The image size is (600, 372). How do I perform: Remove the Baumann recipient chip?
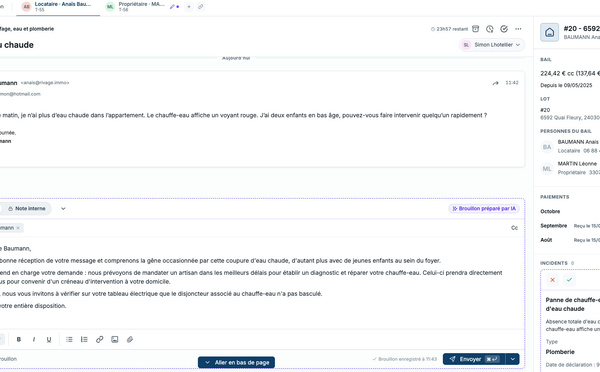(18, 228)
